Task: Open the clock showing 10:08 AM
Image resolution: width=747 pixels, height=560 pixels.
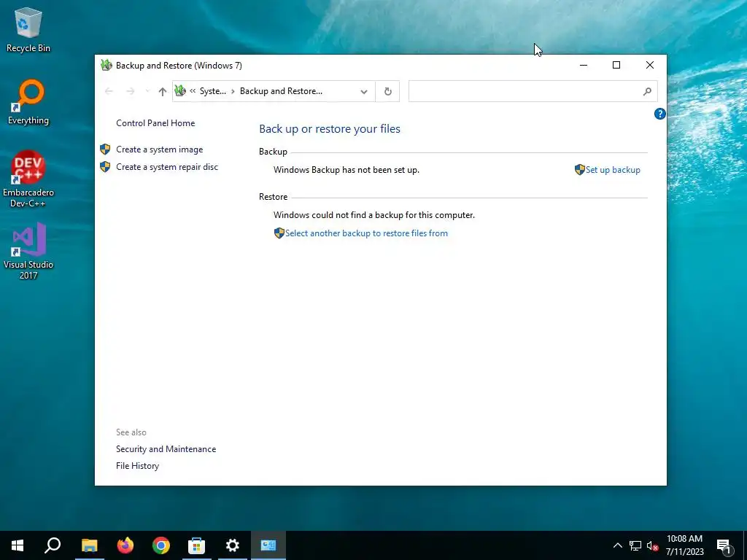Action: coord(684,545)
